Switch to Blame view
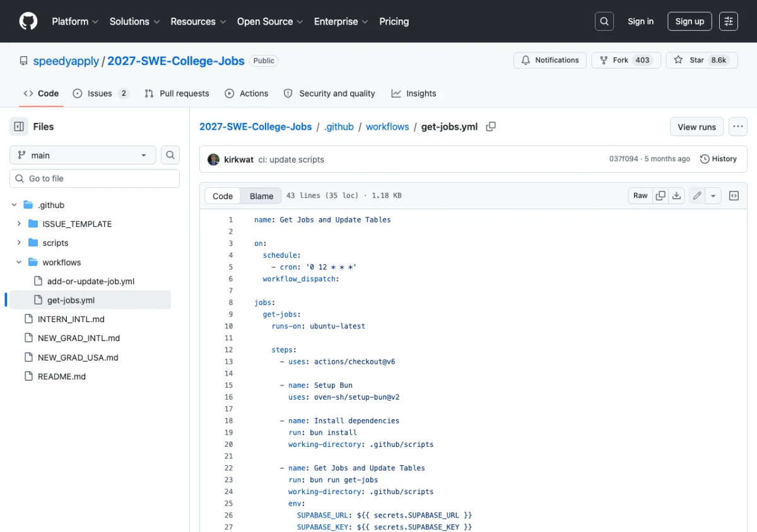The width and height of the screenshot is (757, 532). (x=261, y=196)
